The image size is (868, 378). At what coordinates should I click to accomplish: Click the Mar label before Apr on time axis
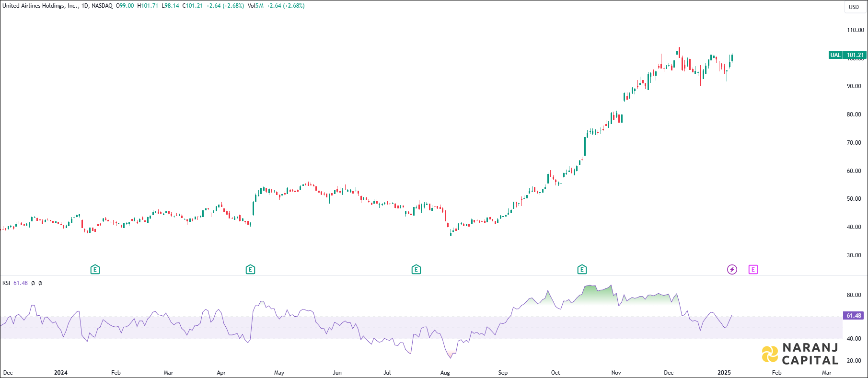coord(169,373)
